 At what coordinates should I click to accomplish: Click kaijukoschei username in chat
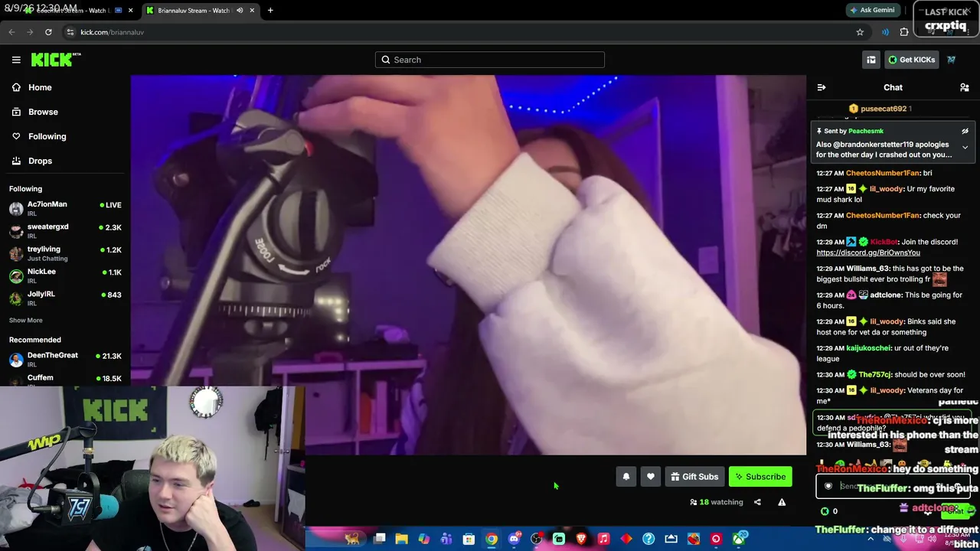click(x=869, y=348)
